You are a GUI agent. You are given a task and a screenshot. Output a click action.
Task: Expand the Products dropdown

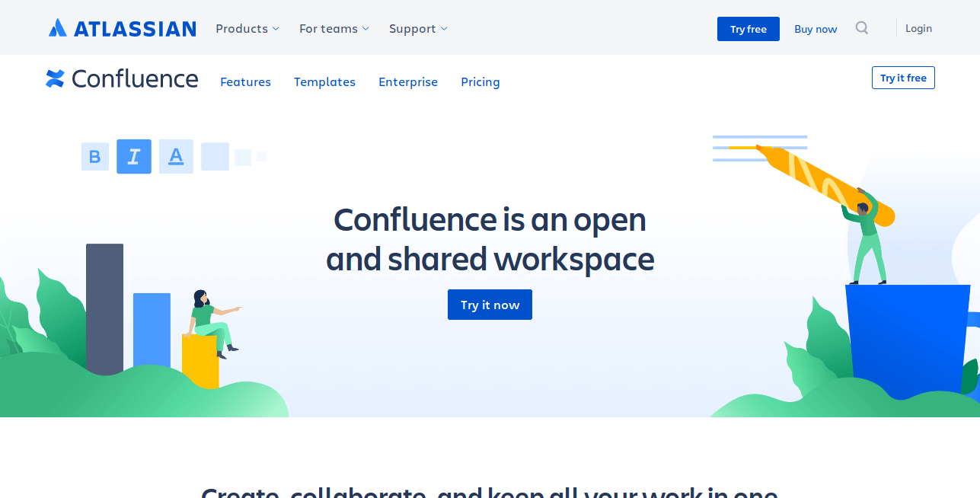(247, 29)
